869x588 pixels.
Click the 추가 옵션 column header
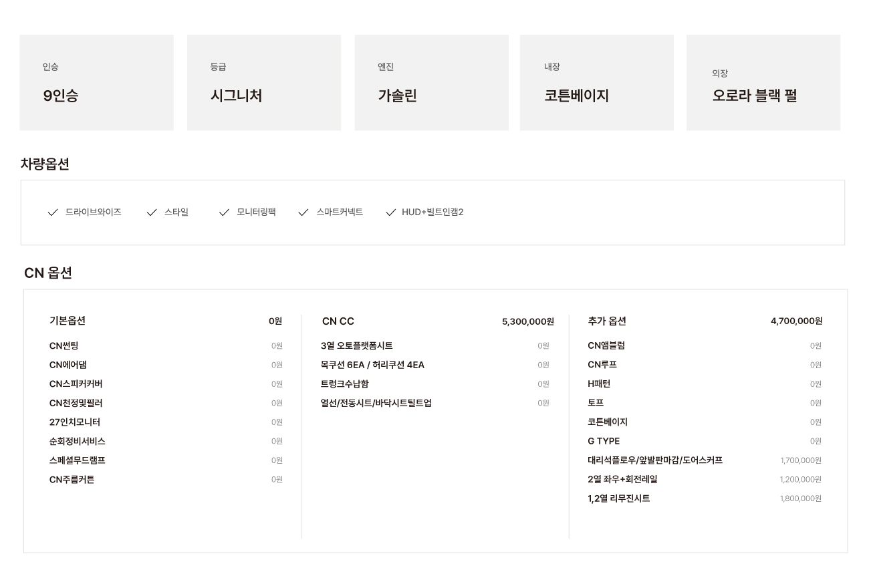pos(607,321)
